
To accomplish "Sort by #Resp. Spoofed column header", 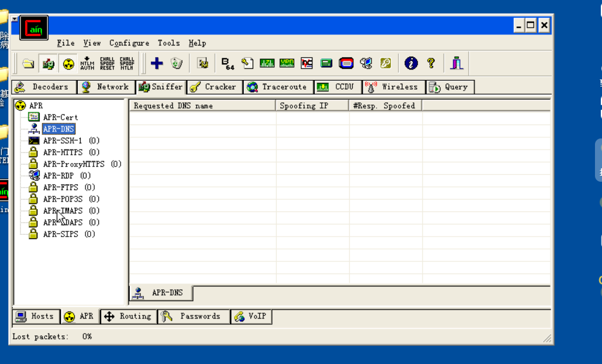I will tap(385, 106).
